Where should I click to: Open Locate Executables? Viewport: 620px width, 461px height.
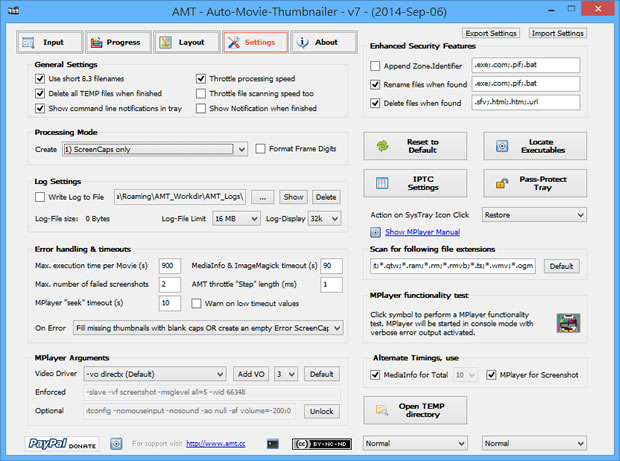tap(535, 146)
